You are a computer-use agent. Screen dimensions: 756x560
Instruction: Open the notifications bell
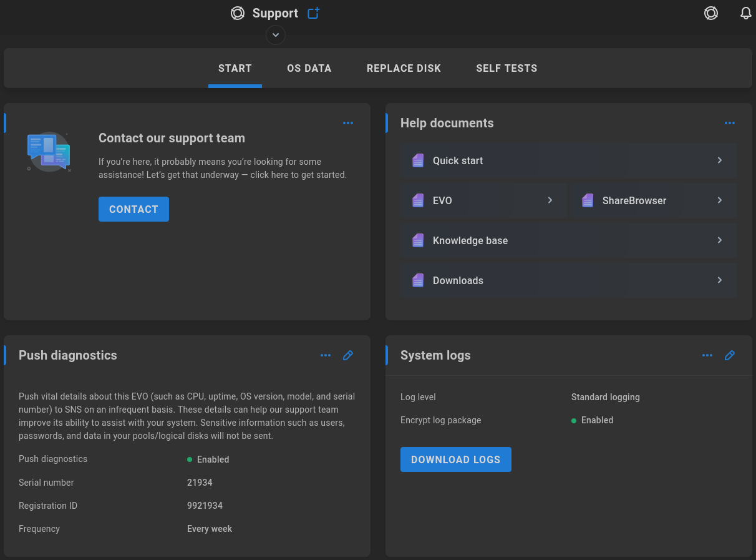pos(745,13)
